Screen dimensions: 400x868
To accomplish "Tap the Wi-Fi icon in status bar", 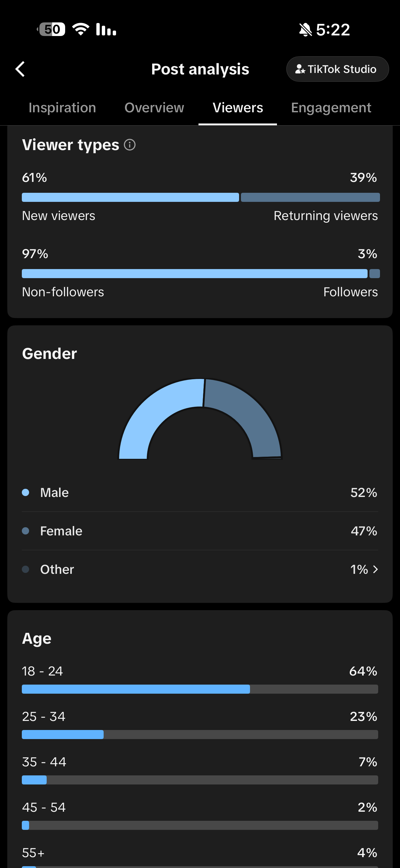I will coord(81,29).
